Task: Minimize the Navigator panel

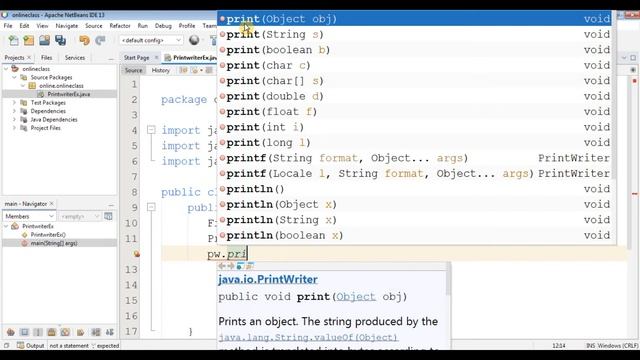Action: (x=111, y=204)
